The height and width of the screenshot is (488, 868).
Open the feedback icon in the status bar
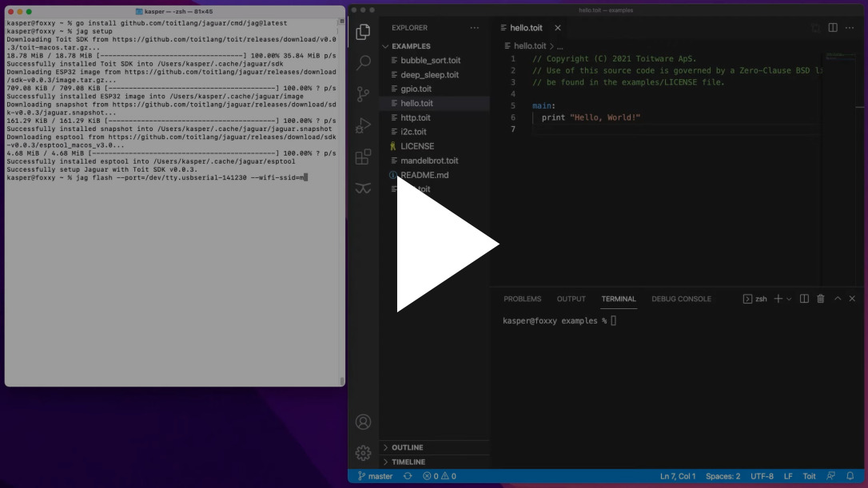point(831,476)
